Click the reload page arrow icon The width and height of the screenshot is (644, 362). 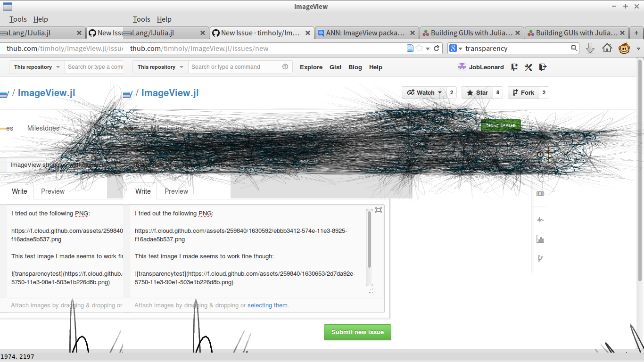pyautogui.click(x=437, y=48)
